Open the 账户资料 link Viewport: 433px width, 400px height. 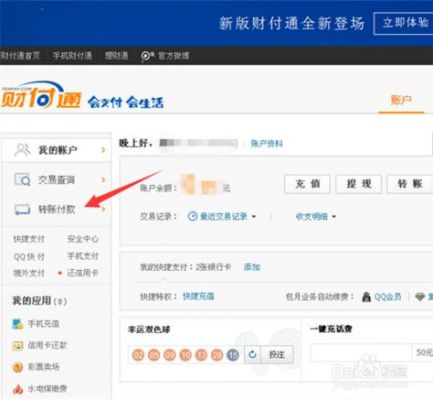coord(267,144)
